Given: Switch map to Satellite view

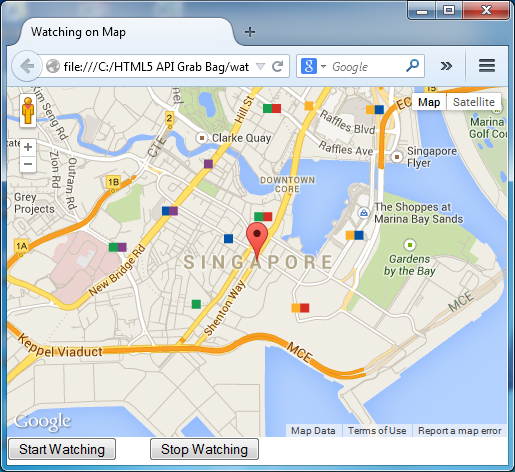Looking at the screenshot, I should click(474, 102).
